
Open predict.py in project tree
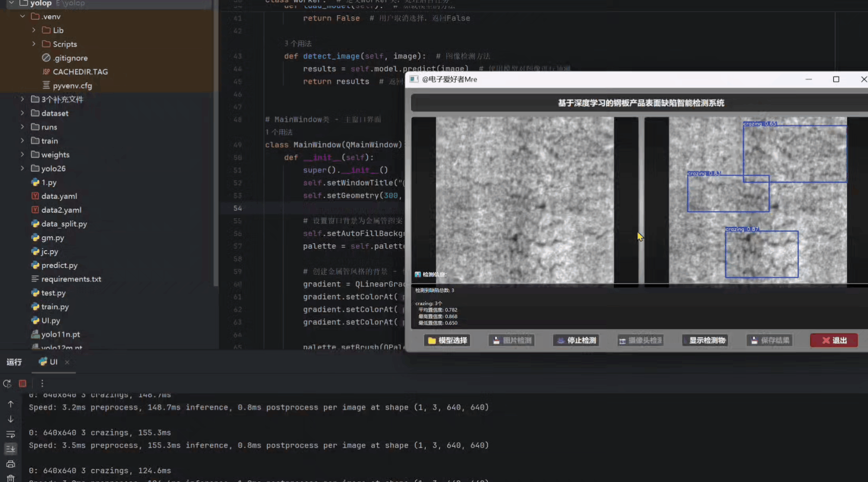click(59, 265)
